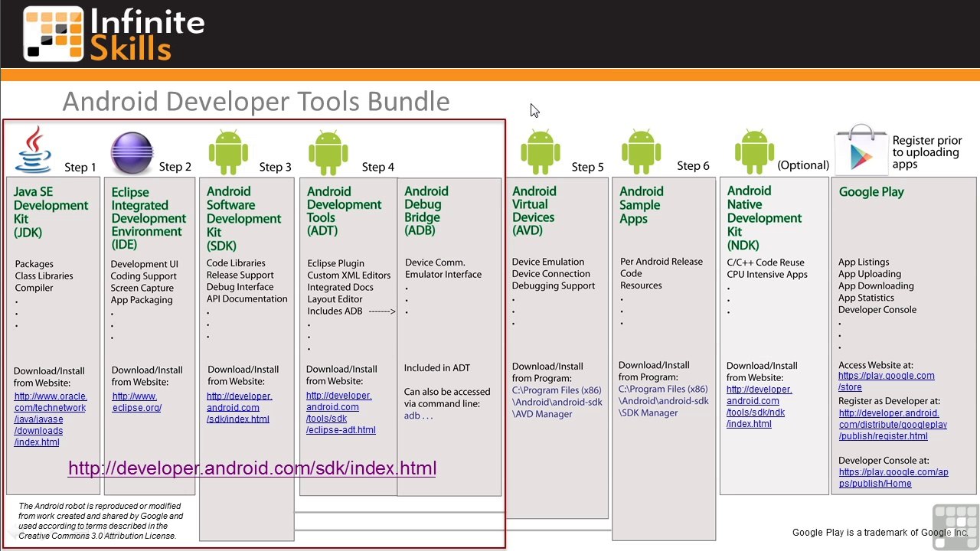Click the (Optional) label

pos(803,165)
